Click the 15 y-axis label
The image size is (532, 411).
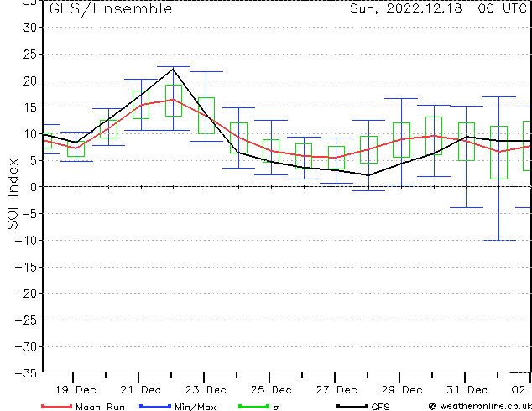click(30, 107)
